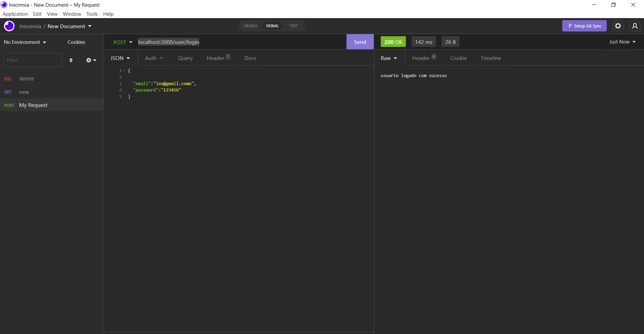Screen dimensions: 644x334
Task: Select the delete request in the sidebar
Action: [x=26, y=78]
